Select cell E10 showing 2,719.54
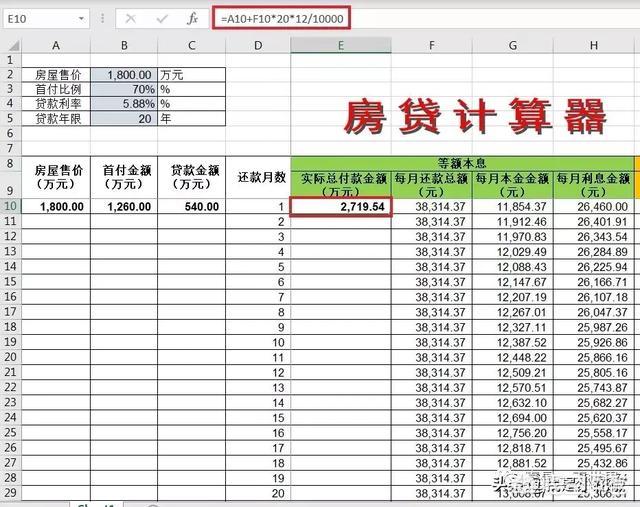 340,206
